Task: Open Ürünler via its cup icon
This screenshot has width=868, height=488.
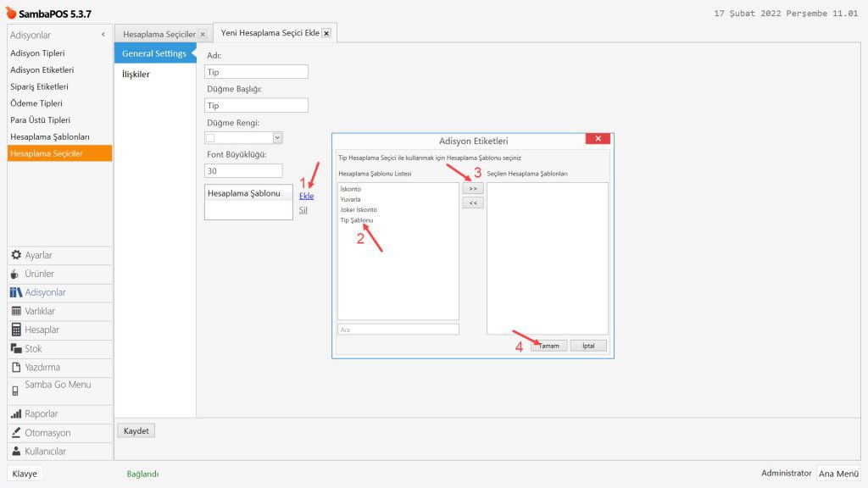Action: coord(15,274)
